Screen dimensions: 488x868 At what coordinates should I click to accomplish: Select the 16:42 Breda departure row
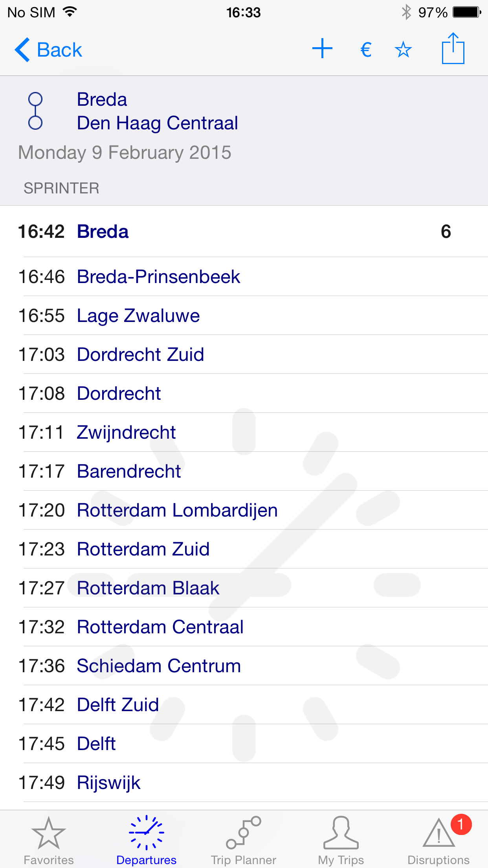244,232
